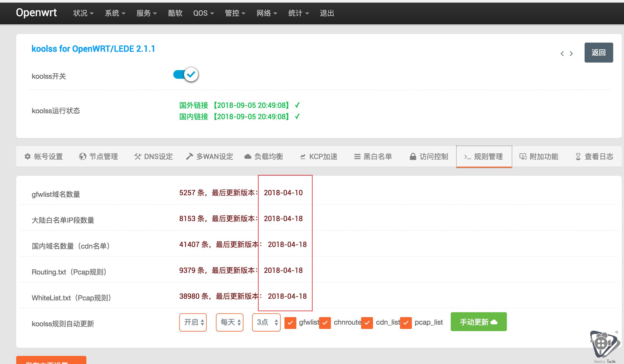Expand the 统计 menu
The height and width of the screenshot is (364, 624).
point(299,13)
